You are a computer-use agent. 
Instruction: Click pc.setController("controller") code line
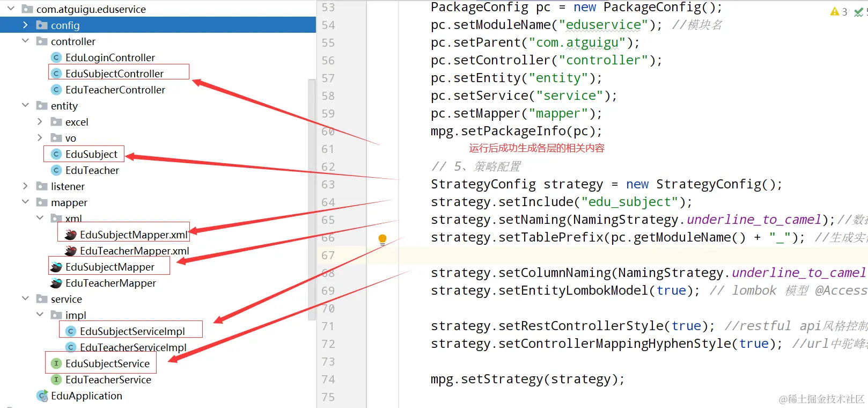546,60
